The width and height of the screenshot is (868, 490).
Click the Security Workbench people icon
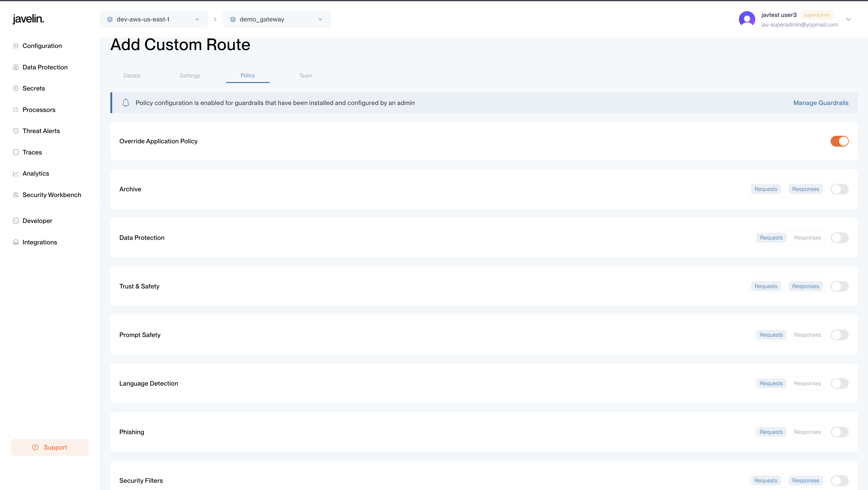pyautogui.click(x=16, y=195)
